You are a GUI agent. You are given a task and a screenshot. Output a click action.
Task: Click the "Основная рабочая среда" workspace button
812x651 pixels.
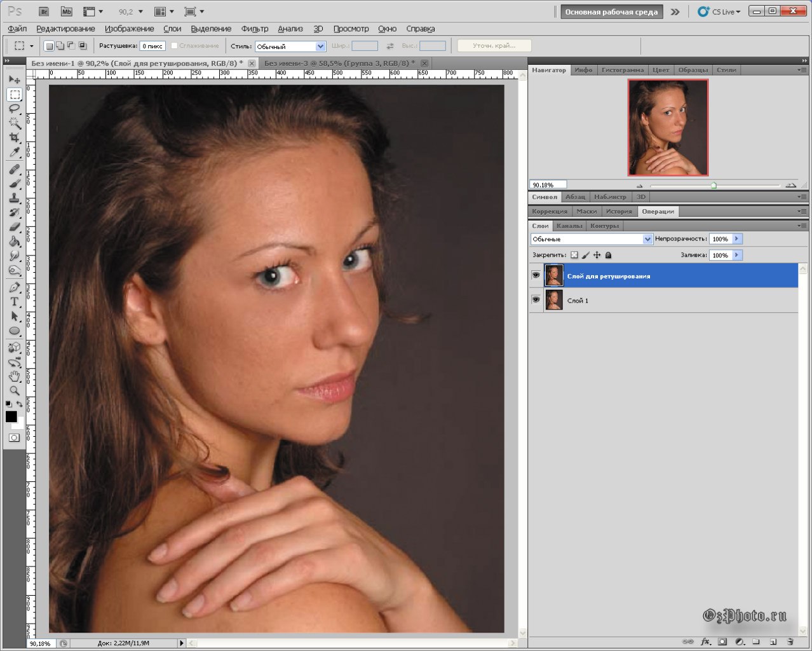pyautogui.click(x=611, y=11)
